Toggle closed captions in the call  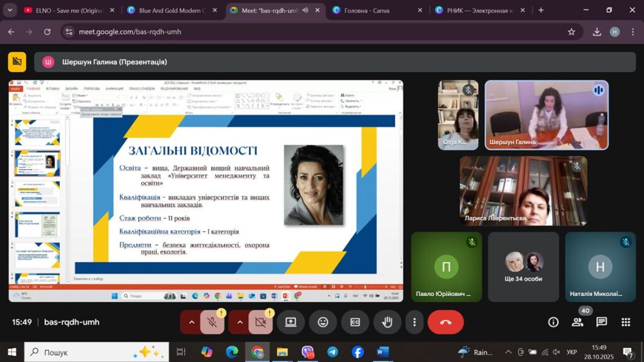click(x=355, y=322)
